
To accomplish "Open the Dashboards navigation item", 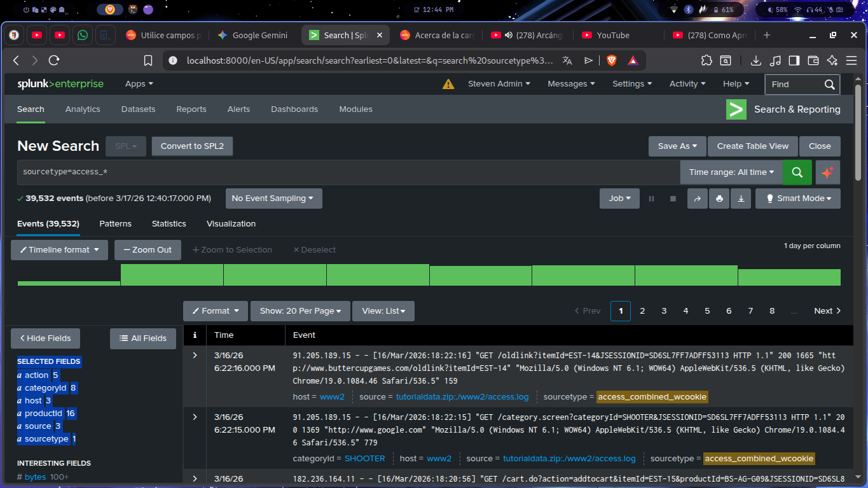I will tap(294, 109).
